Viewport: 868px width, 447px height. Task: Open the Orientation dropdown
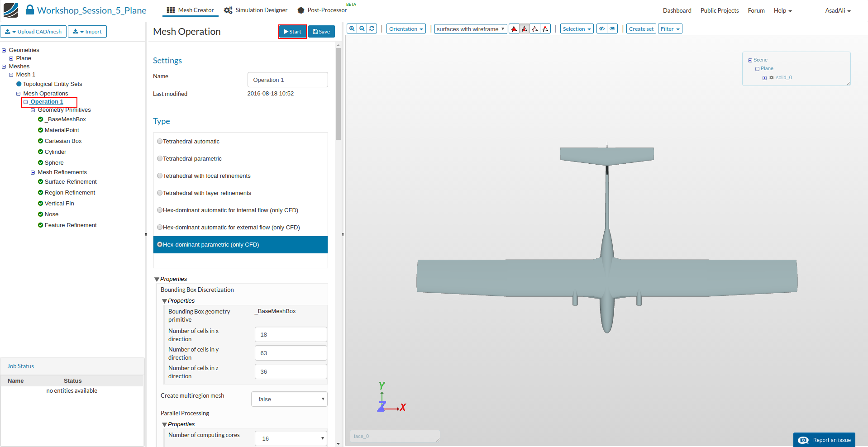[x=406, y=29]
